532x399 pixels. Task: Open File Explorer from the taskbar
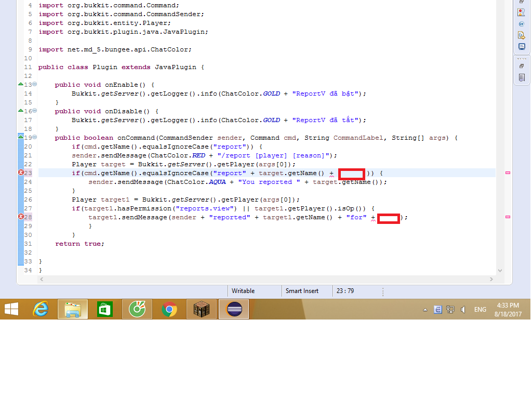73,310
